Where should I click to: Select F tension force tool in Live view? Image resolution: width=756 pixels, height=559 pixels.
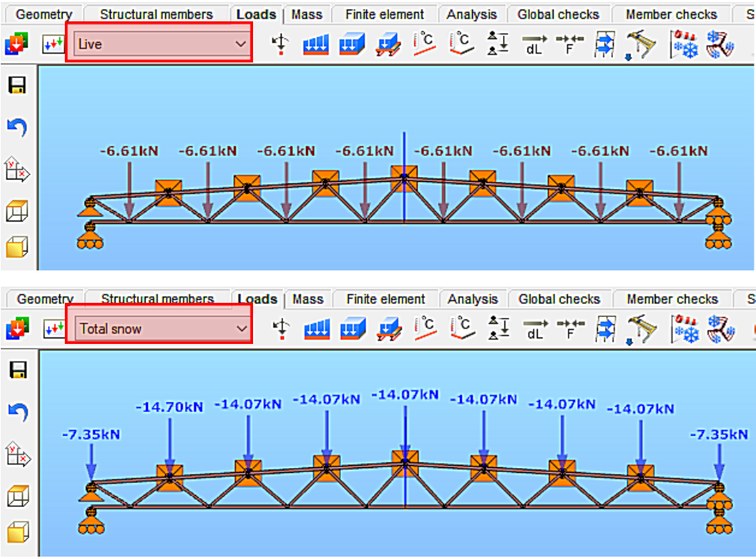click(x=569, y=43)
